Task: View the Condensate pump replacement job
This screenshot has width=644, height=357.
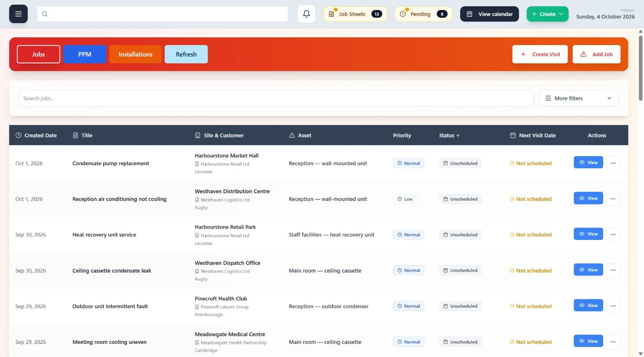Action: (x=588, y=163)
